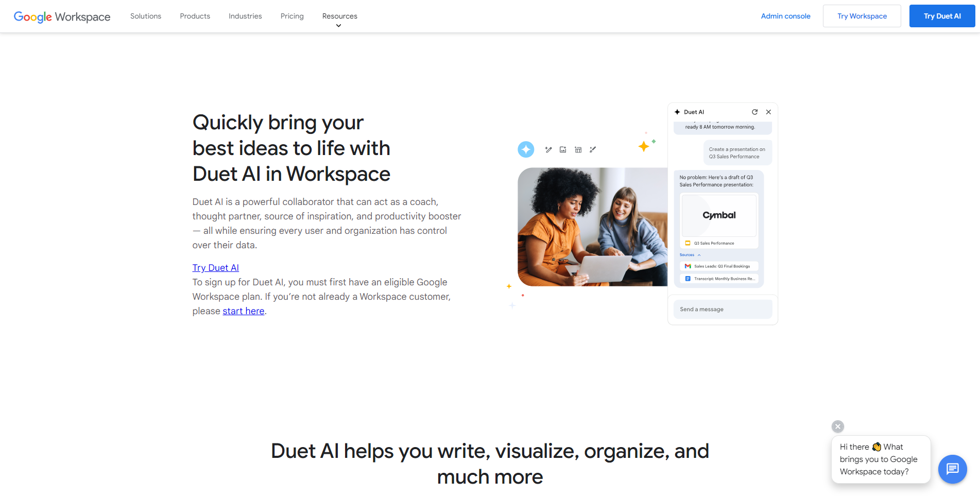Open the Resources menu
This screenshot has height=496, width=980.
tap(339, 16)
